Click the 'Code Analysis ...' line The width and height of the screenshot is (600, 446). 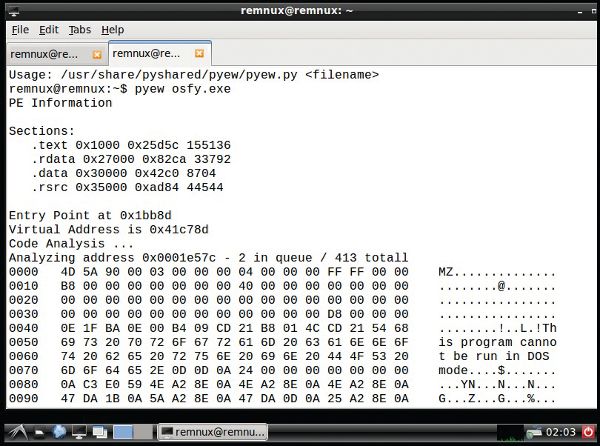click(x=72, y=244)
